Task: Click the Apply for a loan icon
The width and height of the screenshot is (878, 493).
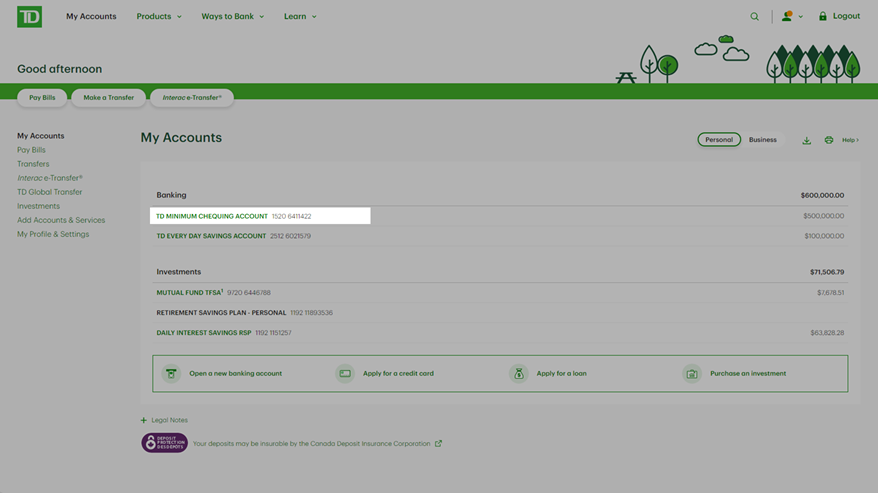Action: point(518,373)
